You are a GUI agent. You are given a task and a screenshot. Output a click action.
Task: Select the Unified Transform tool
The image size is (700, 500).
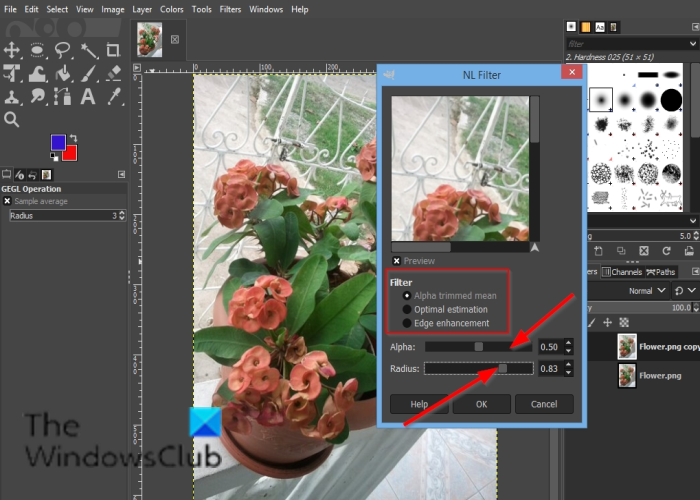(x=12, y=73)
